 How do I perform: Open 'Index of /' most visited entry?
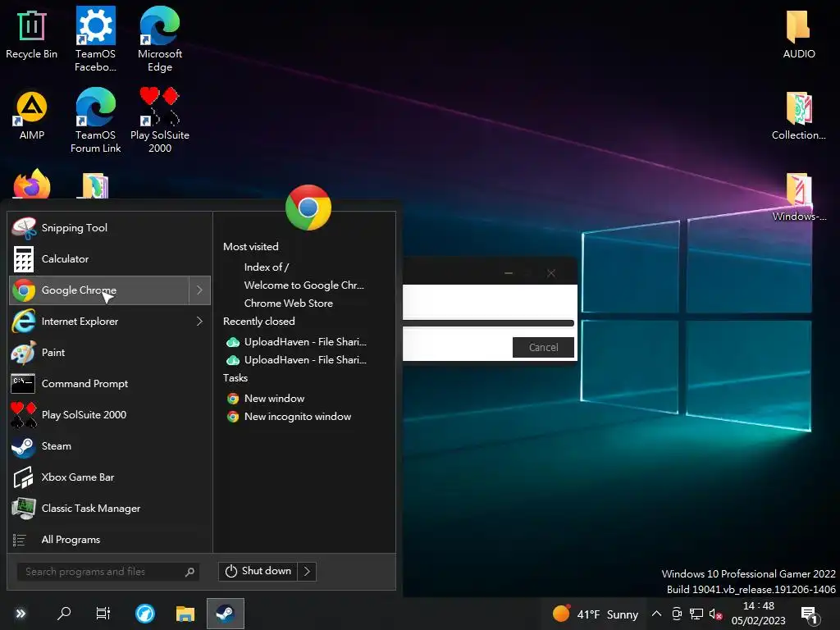coord(267,267)
